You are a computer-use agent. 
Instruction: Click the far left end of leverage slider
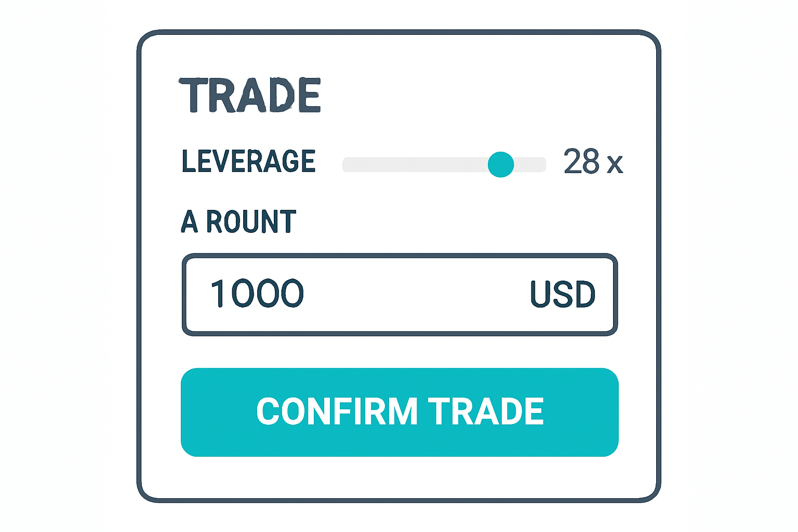pos(346,165)
